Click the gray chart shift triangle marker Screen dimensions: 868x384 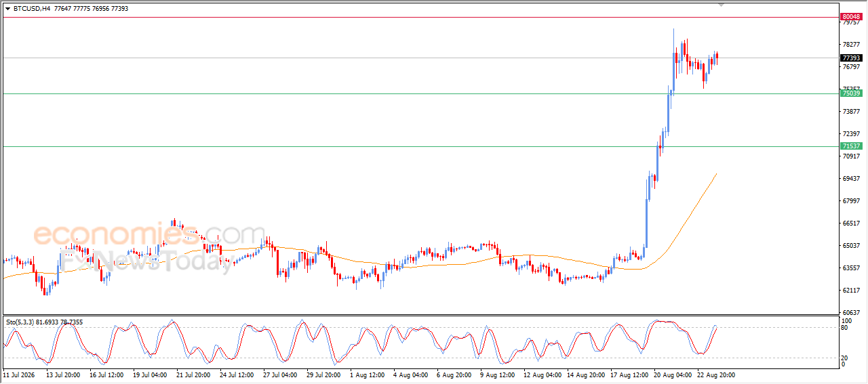pos(721,5)
